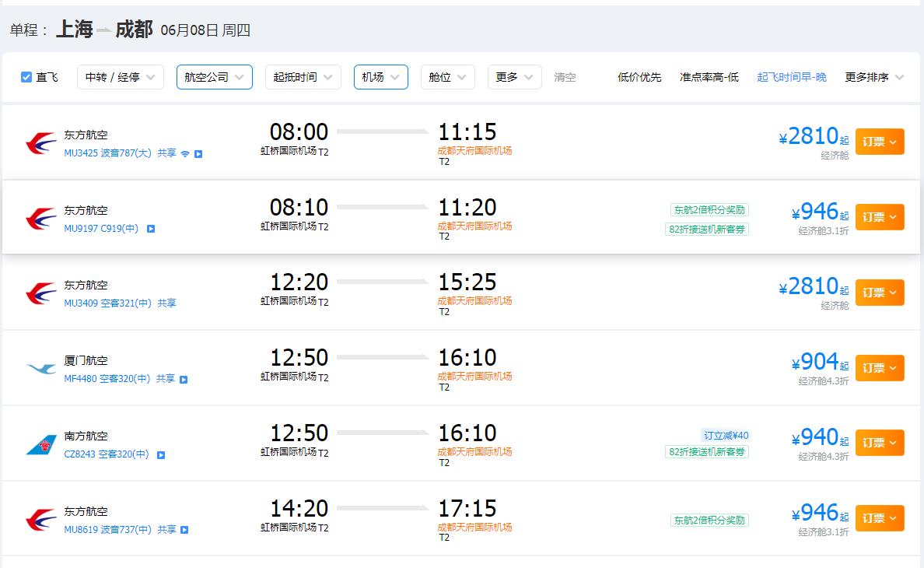This screenshot has height=568, width=924.
Task: Click the China Eastern logo beside flight MU3409
Action: (x=41, y=293)
